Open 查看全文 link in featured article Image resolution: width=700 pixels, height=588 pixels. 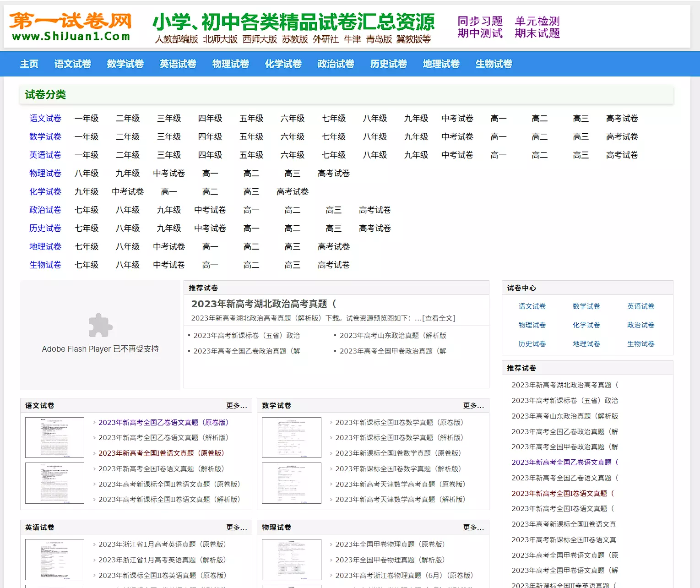(x=438, y=318)
